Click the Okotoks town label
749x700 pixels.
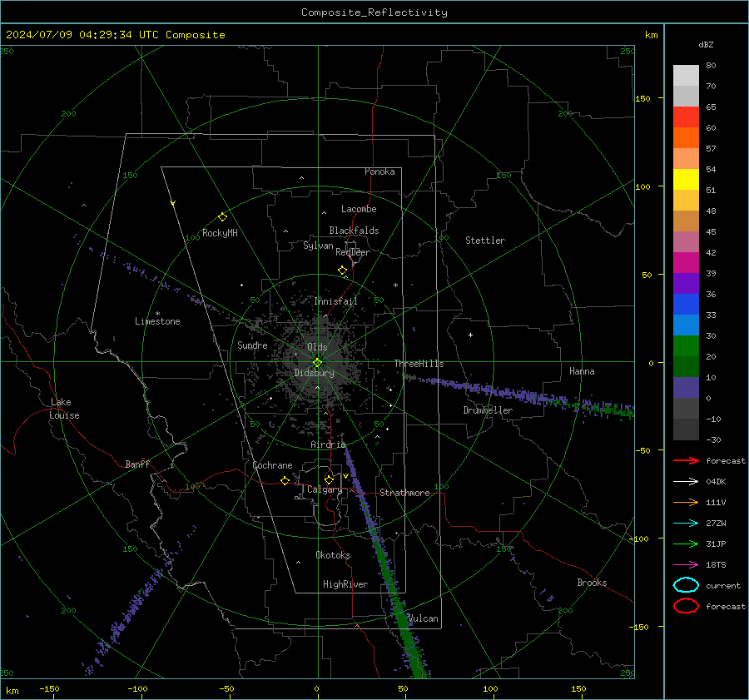point(333,555)
